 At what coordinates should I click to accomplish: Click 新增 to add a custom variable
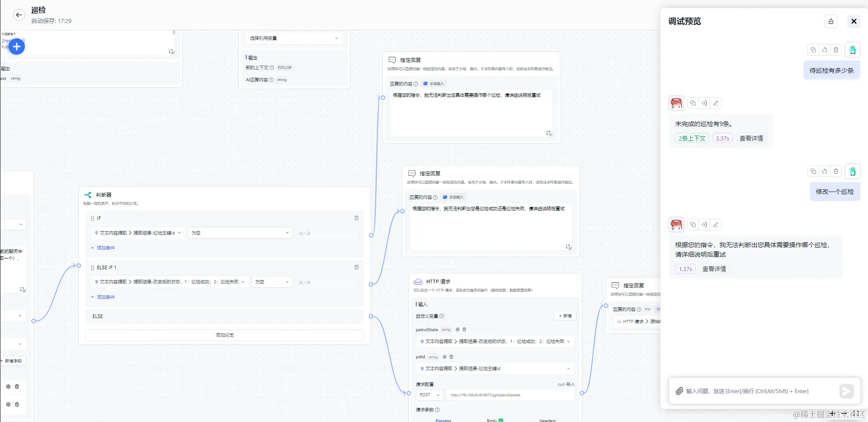click(x=565, y=316)
